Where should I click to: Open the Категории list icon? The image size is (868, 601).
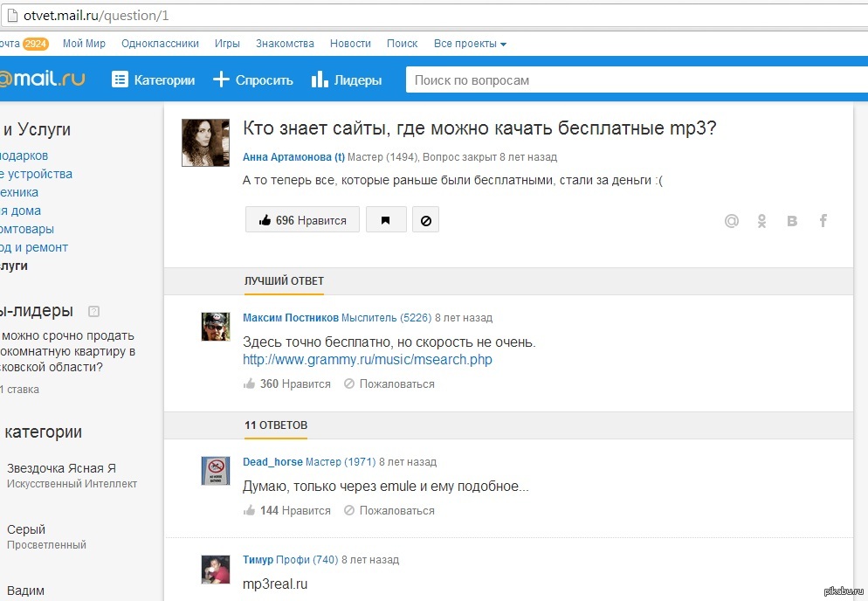[x=120, y=79]
